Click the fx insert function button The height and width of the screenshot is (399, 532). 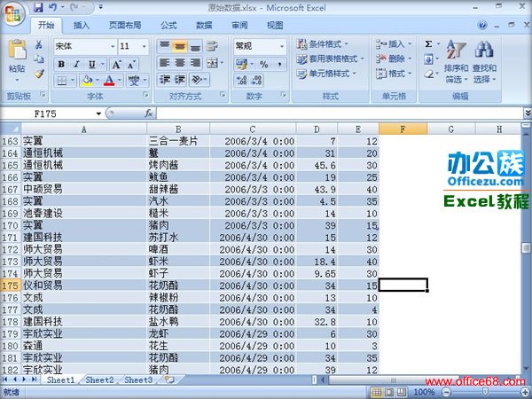(x=149, y=113)
